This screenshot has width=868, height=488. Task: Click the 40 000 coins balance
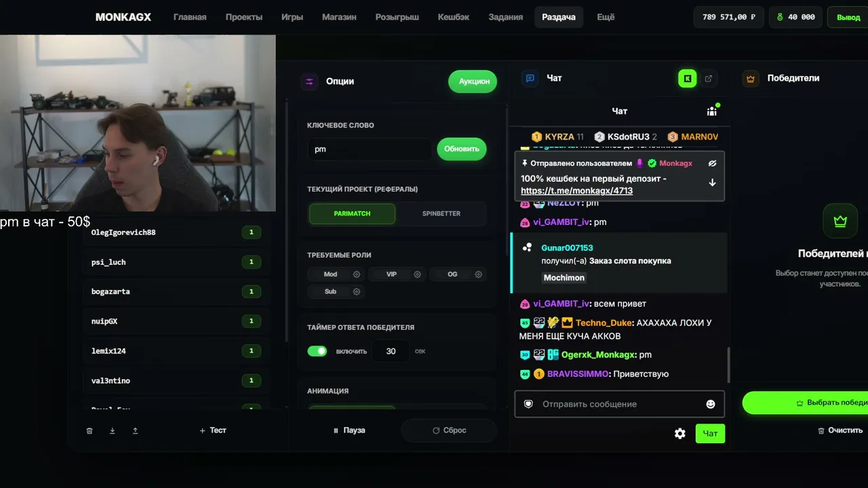click(795, 17)
